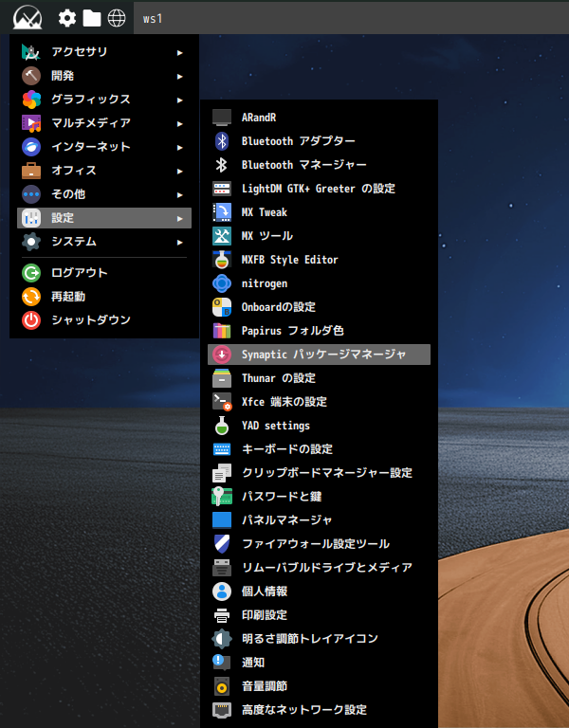Viewport: 569px width, 728px height.
Task: Expand the 設定 submenu arrow
Action: click(x=180, y=218)
